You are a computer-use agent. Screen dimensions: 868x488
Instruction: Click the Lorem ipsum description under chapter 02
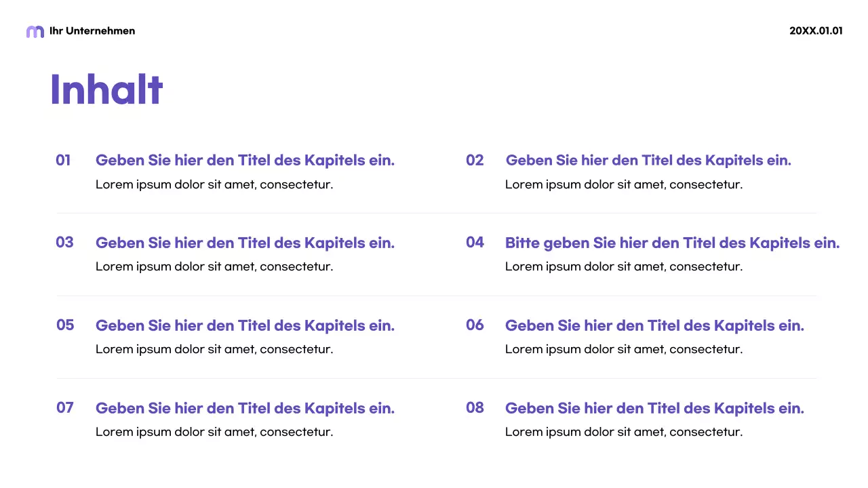point(624,184)
